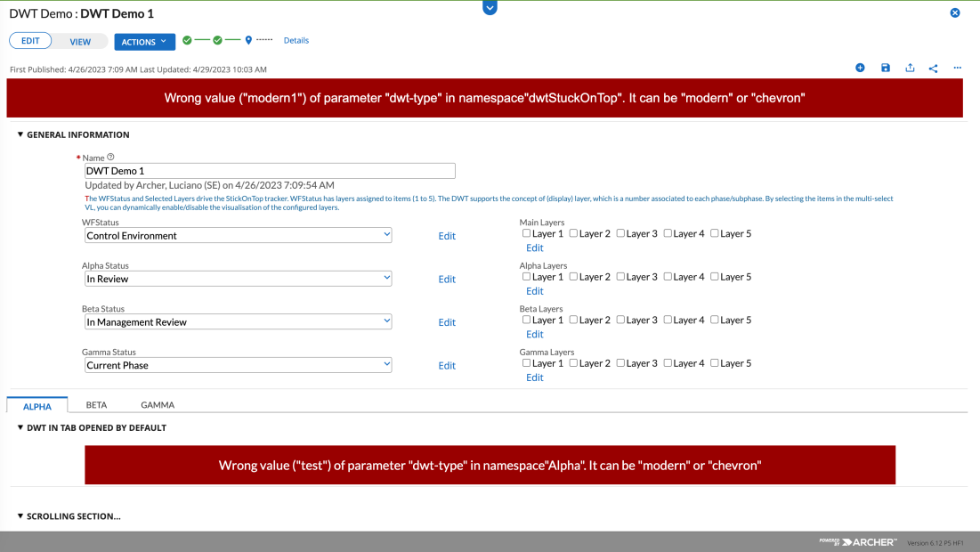The height and width of the screenshot is (552, 980).
Task: Check Layer 5 in Main Layers
Action: tap(715, 233)
